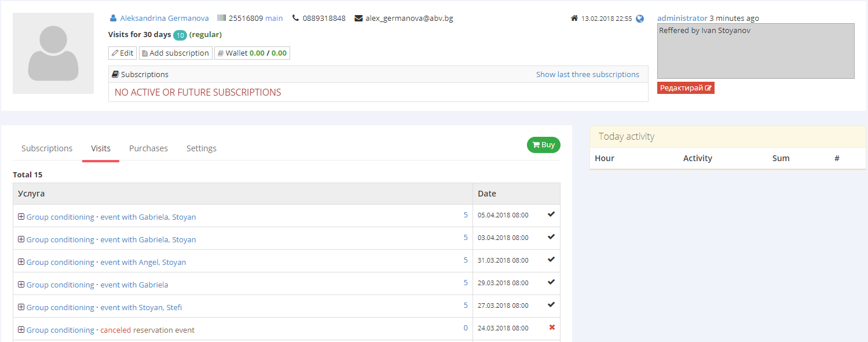Click the phone icon before 0889318848
This screenshot has width=868, height=342.
295,18
